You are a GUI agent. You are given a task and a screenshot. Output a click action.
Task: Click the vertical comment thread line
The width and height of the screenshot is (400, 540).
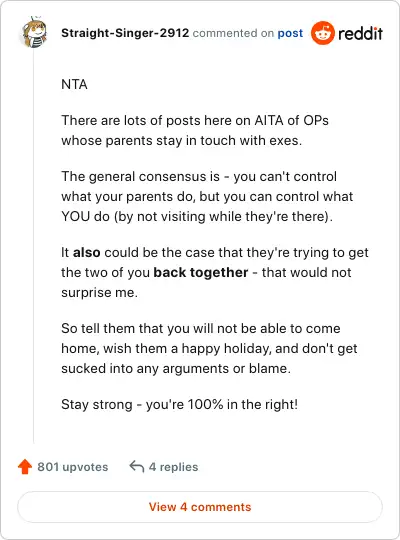coord(33,246)
